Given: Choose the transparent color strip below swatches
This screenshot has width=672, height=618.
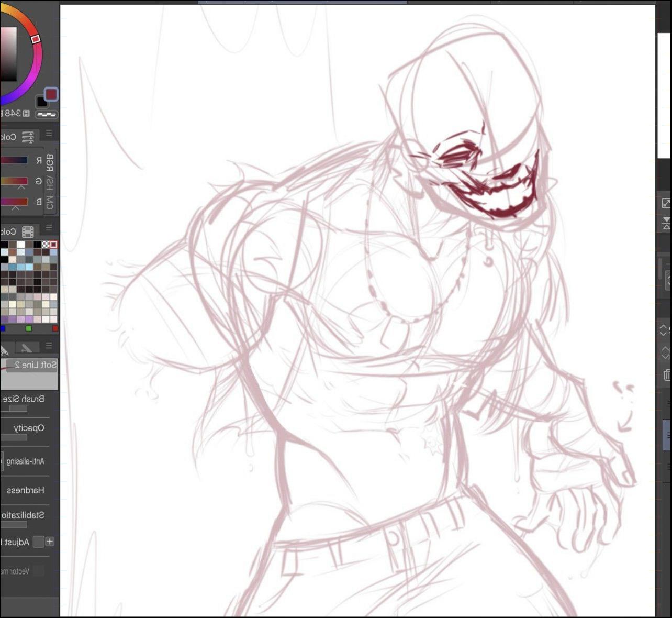Looking at the screenshot, I should (x=47, y=115).
